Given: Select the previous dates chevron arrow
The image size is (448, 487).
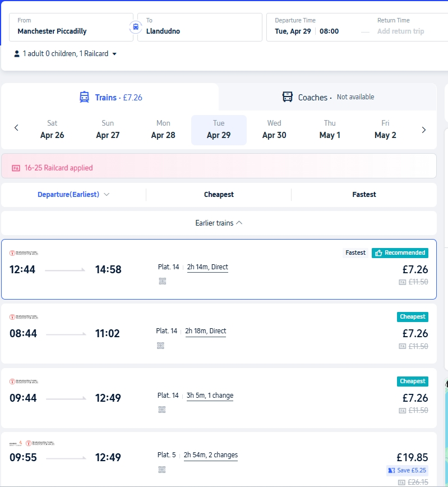Looking at the screenshot, I should click(16, 127).
